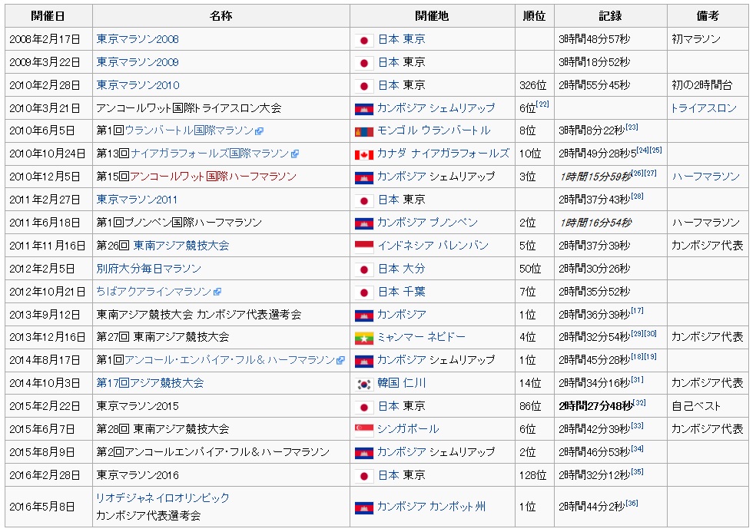The image size is (756, 532).
Task: Click the external link icon after ウランバートル国際マラソン
Action: click(260, 131)
